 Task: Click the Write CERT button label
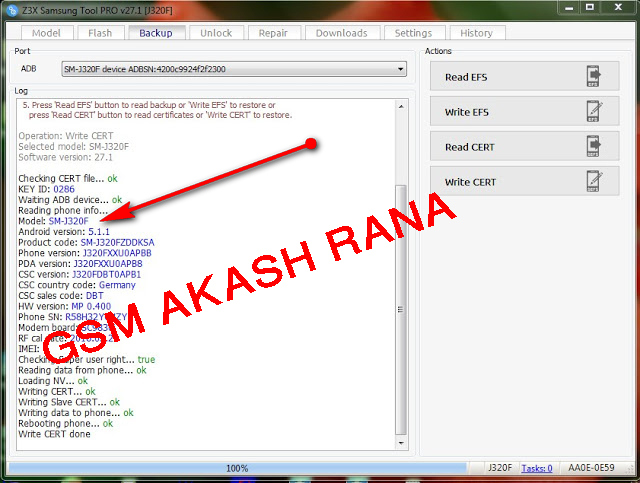[470, 182]
